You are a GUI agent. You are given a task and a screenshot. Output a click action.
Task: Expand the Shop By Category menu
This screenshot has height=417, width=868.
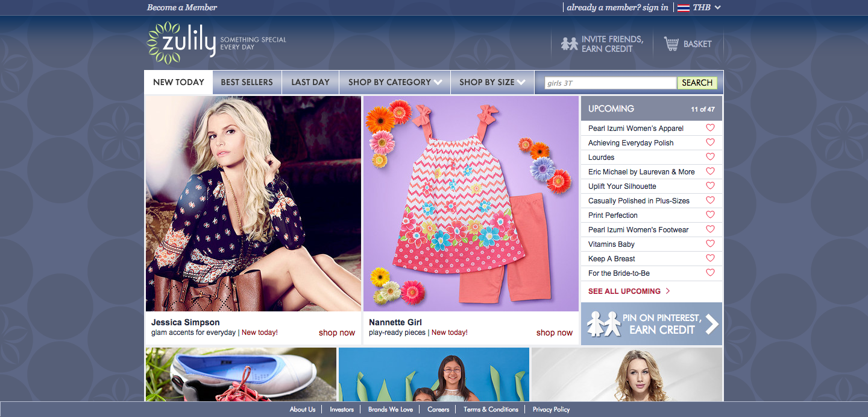click(395, 82)
